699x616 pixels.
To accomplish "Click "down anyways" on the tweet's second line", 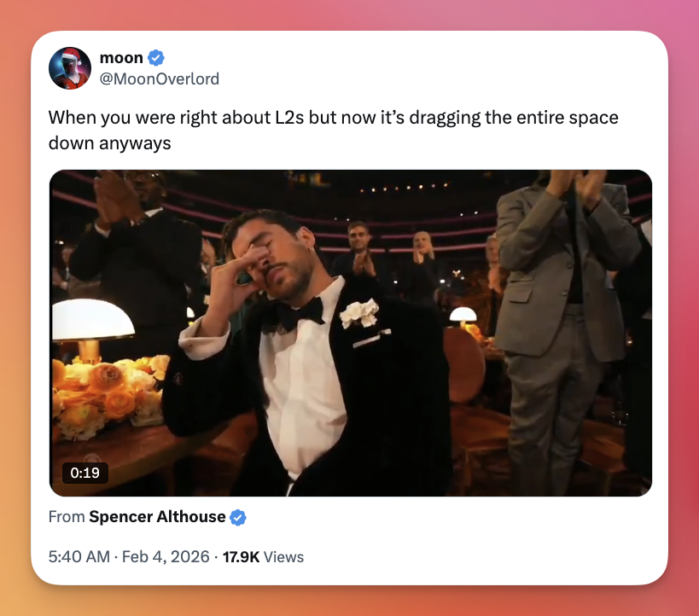I will 109,142.
